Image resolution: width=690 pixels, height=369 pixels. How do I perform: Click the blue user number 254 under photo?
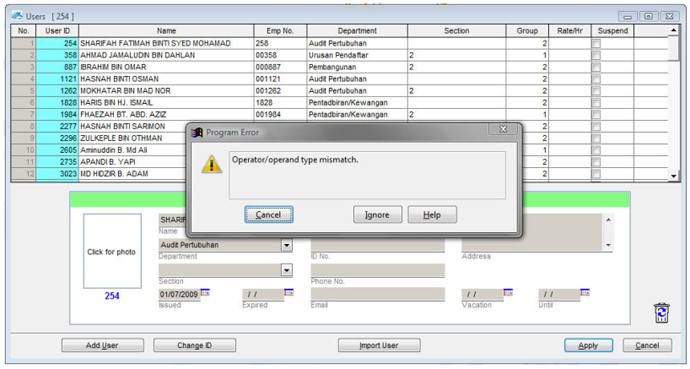coord(112,296)
